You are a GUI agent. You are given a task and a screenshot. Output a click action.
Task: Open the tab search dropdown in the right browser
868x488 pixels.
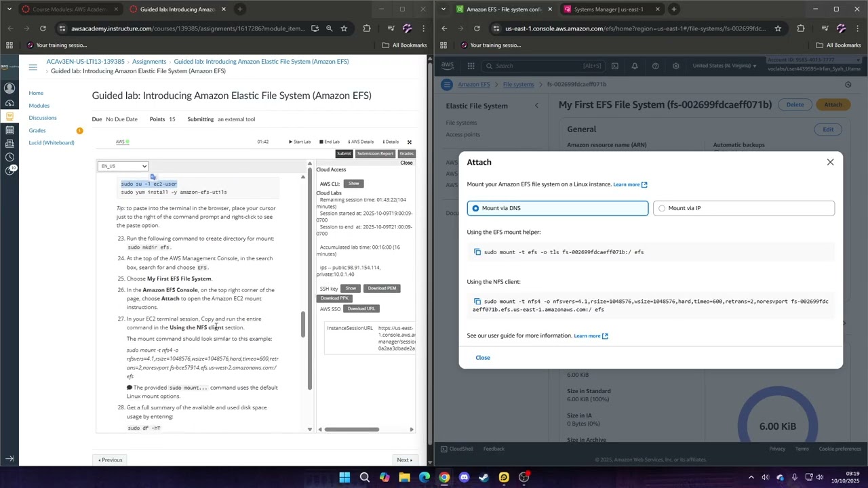pos(443,9)
